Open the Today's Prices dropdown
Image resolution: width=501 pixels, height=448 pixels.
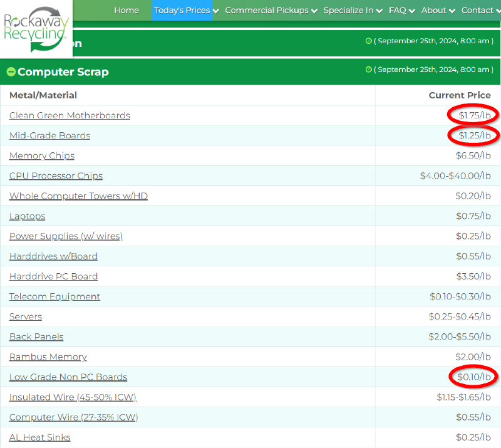pos(182,10)
